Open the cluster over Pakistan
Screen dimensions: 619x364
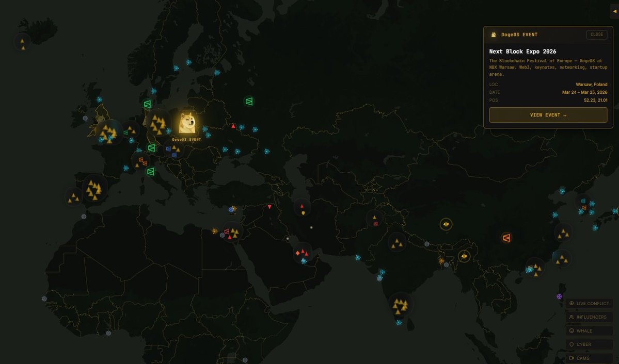click(374, 219)
